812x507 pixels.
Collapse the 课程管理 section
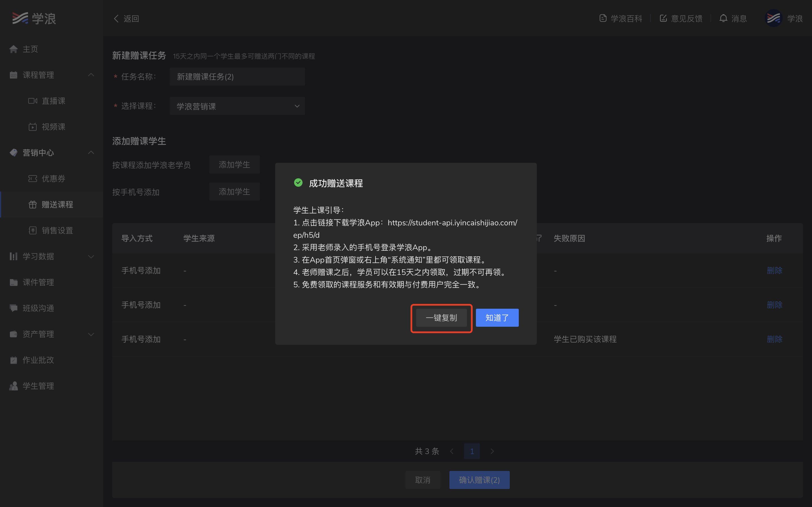91,75
